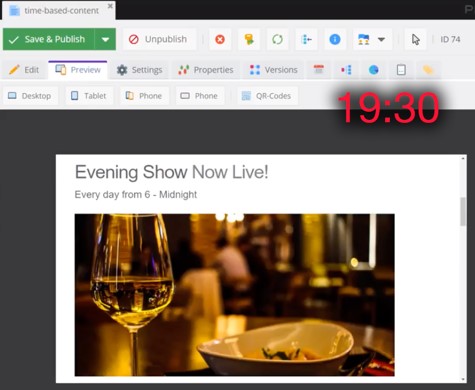Click the Save & Publish button
The height and width of the screenshot is (390, 475).
[49, 39]
